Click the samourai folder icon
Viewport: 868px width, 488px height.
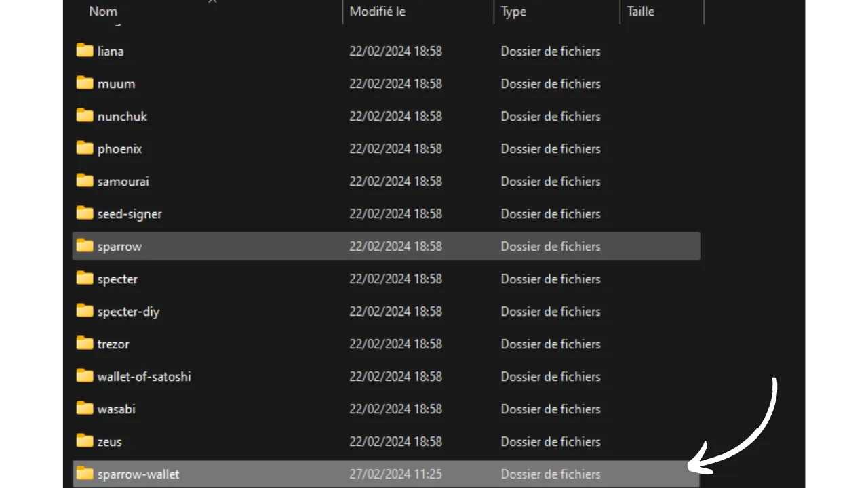point(85,181)
